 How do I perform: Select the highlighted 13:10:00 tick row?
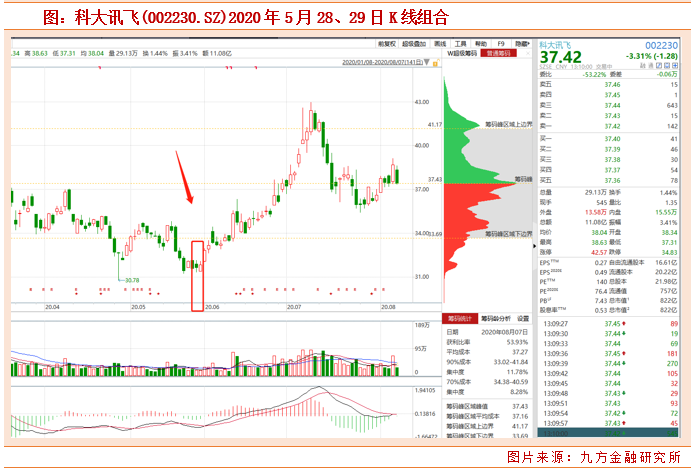click(x=608, y=433)
